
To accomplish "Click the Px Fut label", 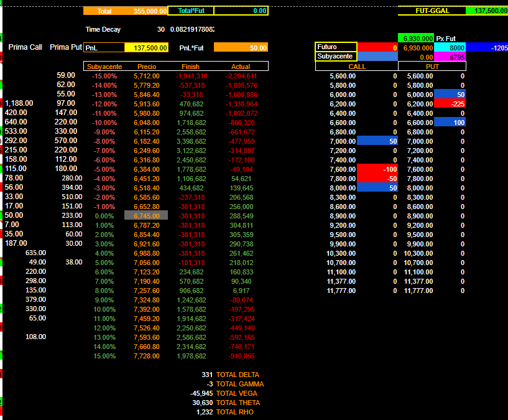I will (446, 39).
